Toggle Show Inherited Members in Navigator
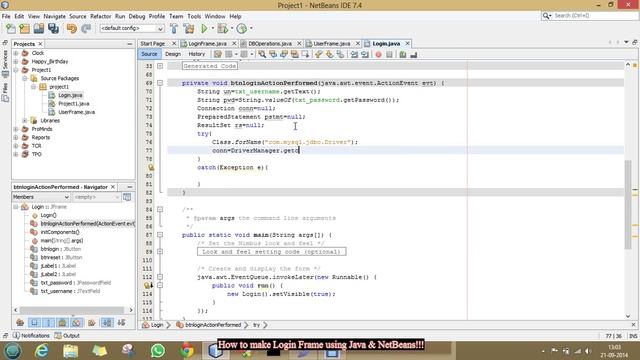Screen dimensions: 640x360 click(x=20, y=322)
